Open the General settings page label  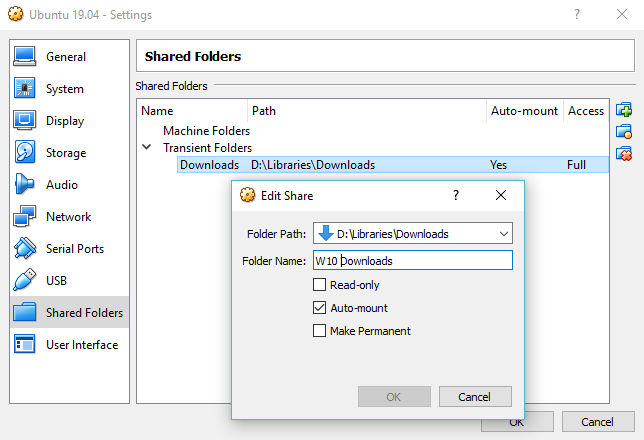[66, 57]
